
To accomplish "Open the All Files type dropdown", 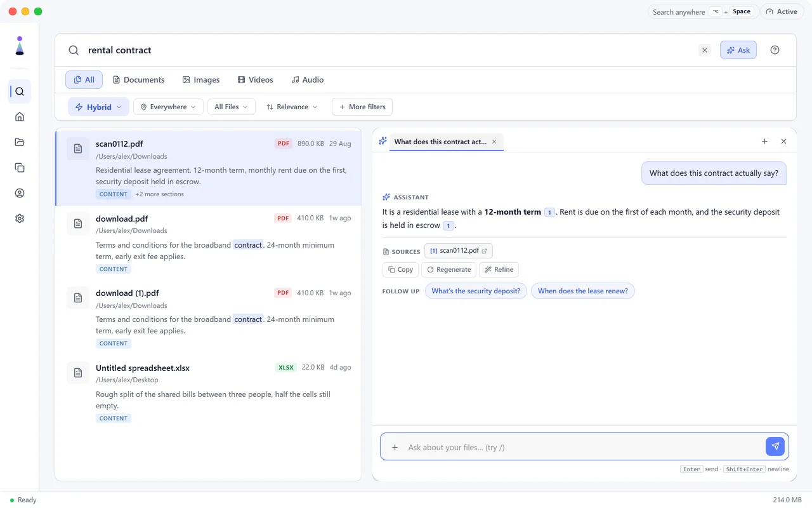I will 231,107.
